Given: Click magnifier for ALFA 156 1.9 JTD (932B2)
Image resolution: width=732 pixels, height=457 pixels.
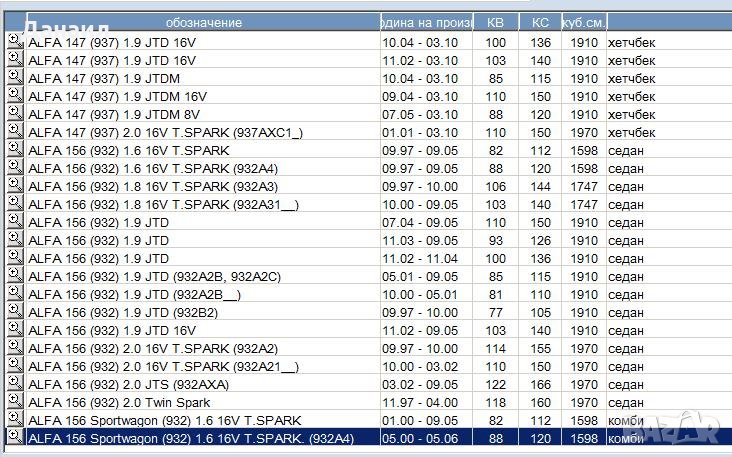Looking at the screenshot, I should coord(14,311).
